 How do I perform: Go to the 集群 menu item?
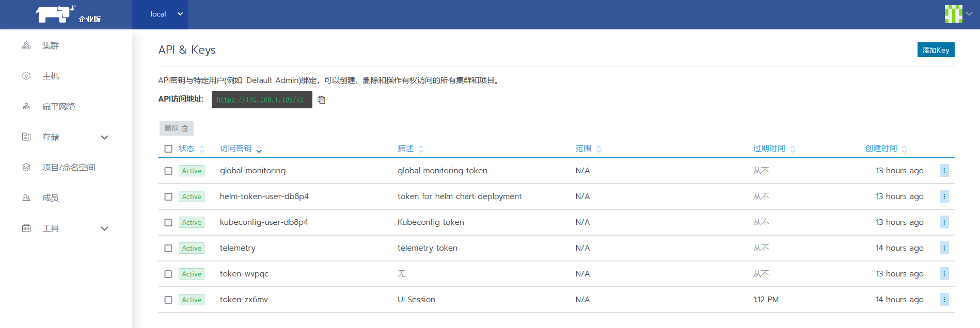51,46
